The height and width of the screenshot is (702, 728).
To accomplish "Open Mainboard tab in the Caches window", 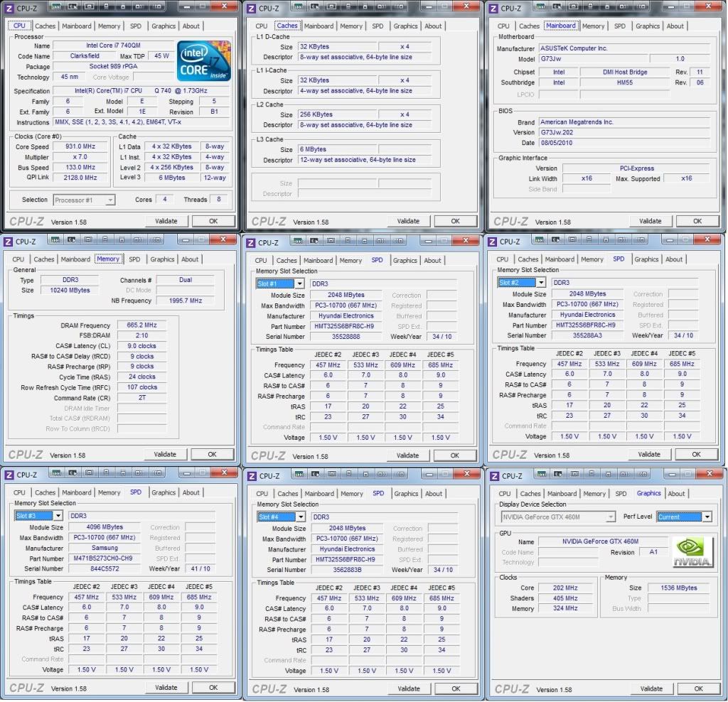I will pyautogui.click(x=318, y=26).
